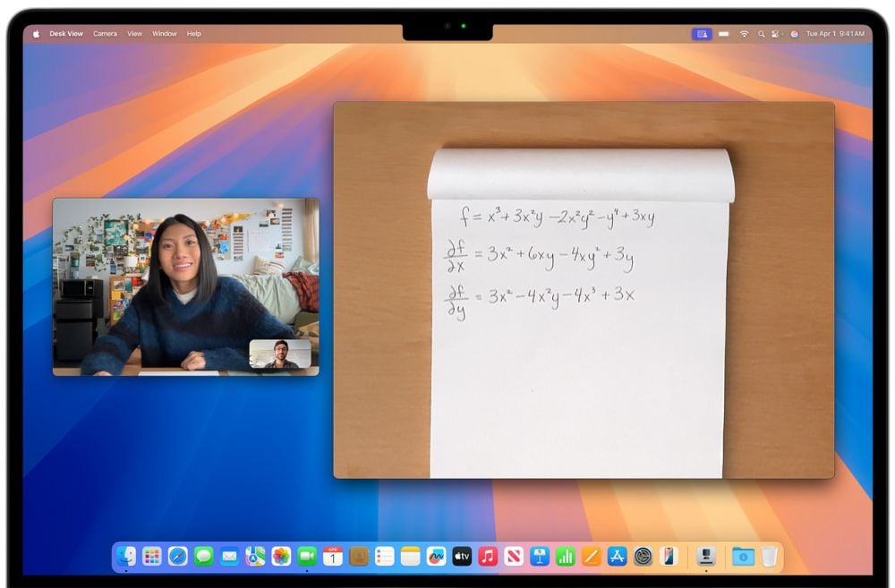Viewport: 895px width, 588px height.
Task: Open the Help menu
Action: pyautogui.click(x=194, y=34)
